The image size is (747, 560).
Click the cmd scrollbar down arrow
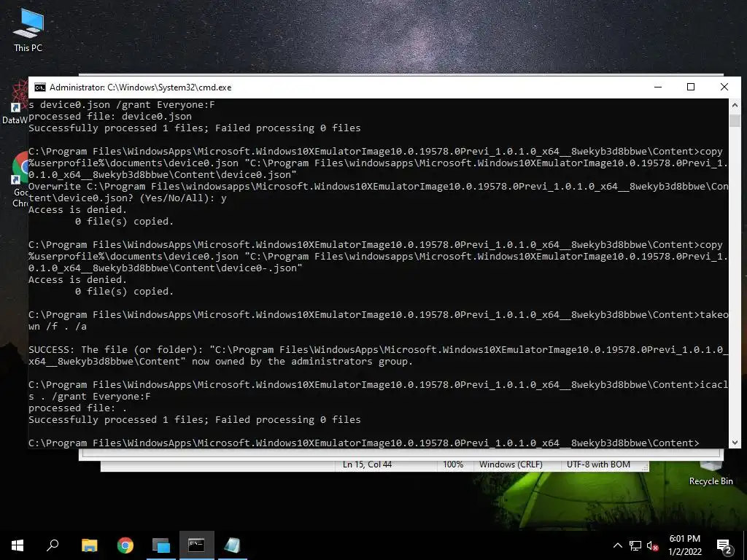click(x=735, y=443)
